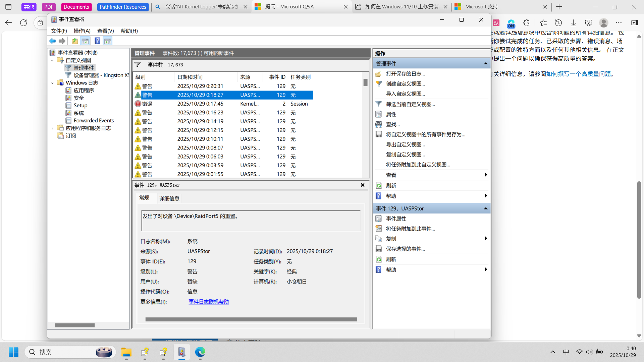Click 创建自定义视图... action
Image resolution: width=644 pixels, height=362 pixels.
coord(405,84)
